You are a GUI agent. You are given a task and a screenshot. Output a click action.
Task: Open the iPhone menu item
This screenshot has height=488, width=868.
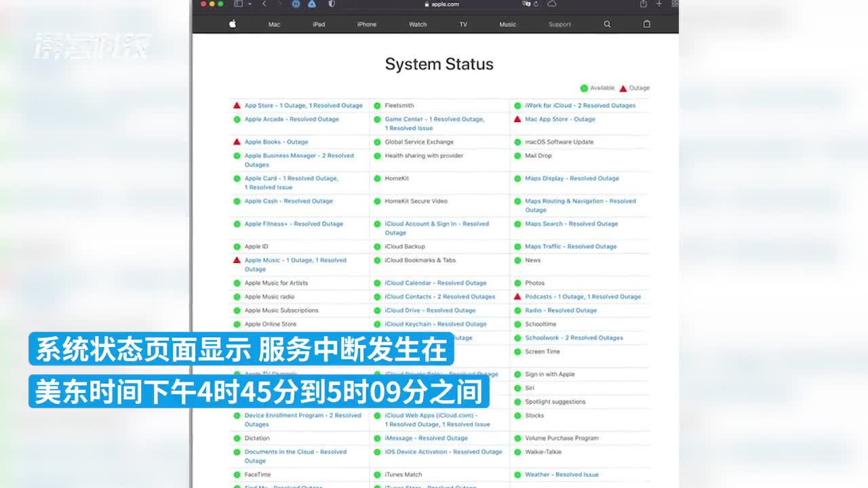click(367, 24)
